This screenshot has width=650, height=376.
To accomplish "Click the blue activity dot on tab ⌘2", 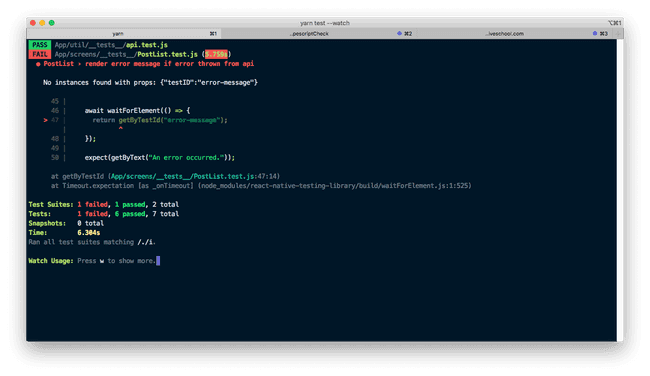I will (x=399, y=33).
